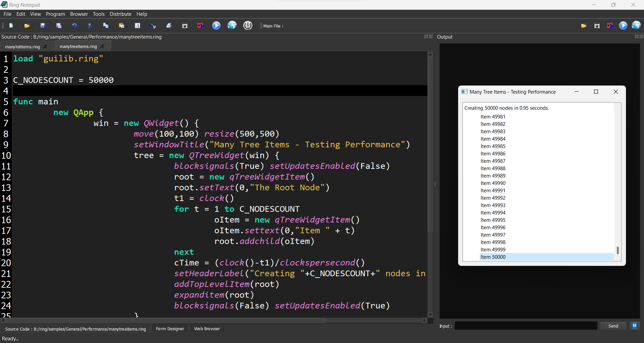Open the Program menu
Screen dimensions: 644x343
(x=55, y=14)
